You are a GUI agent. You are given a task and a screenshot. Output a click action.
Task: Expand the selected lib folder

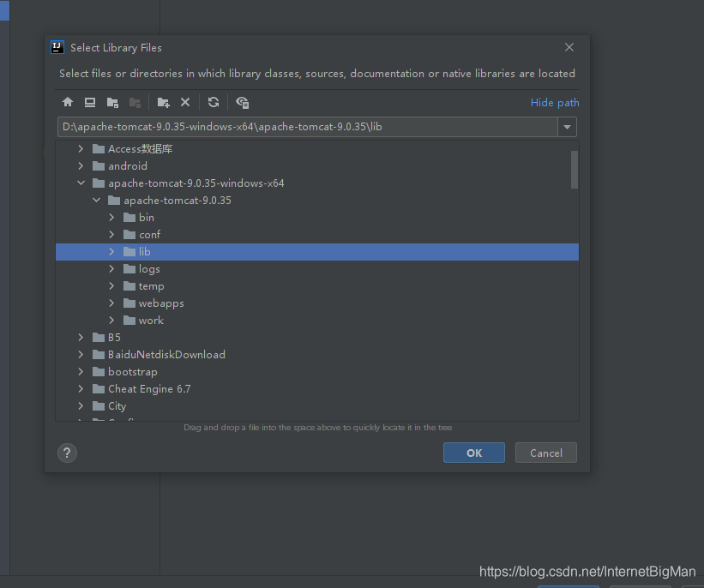(111, 251)
